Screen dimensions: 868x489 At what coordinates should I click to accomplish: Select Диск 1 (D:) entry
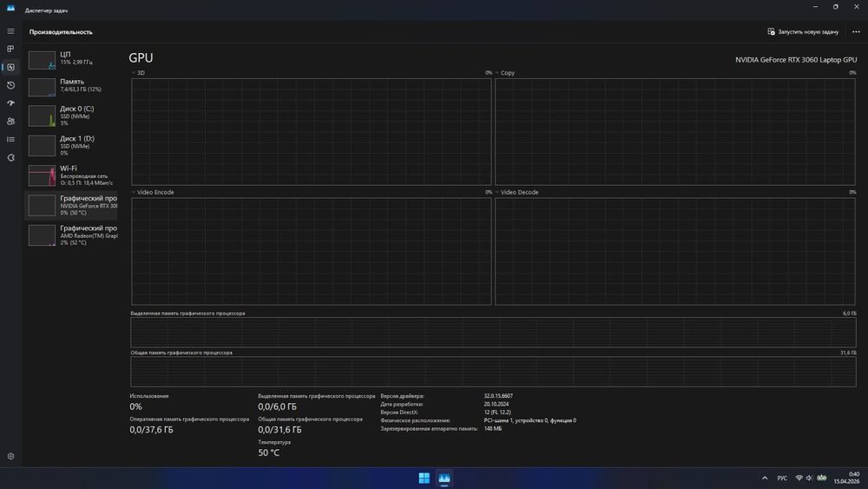pyautogui.click(x=71, y=145)
